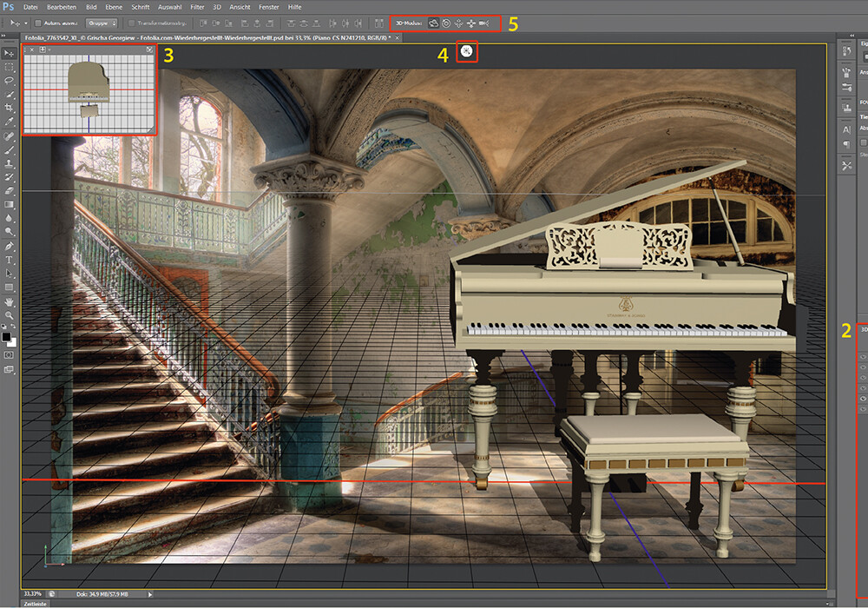This screenshot has width=868, height=608.
Task: Open the status bar info arrow menu
Action: point(149,594)
